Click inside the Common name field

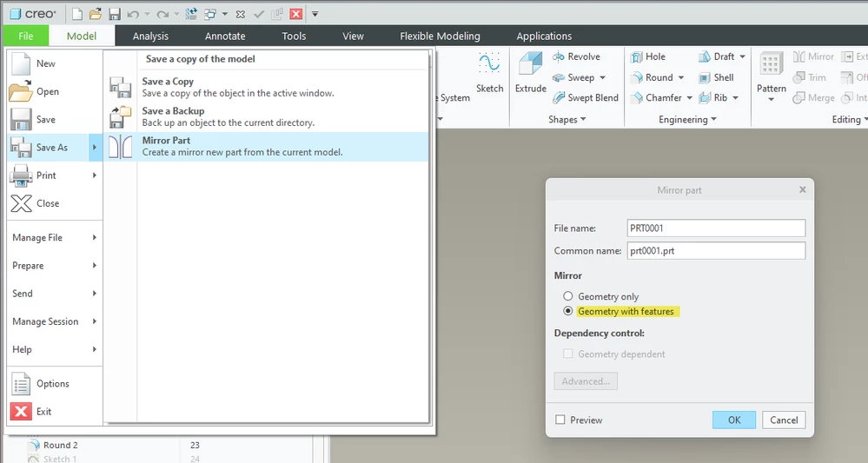[716, 250]
